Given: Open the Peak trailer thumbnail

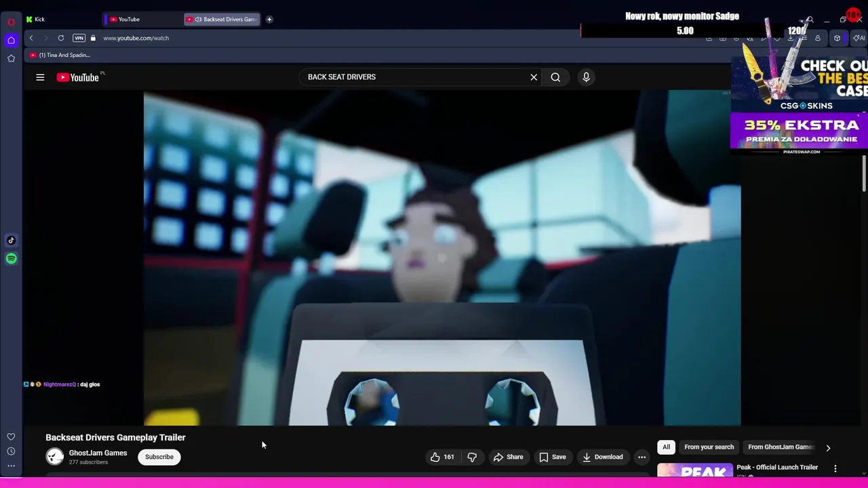Looking at the screenshot, I should (695, 470).
